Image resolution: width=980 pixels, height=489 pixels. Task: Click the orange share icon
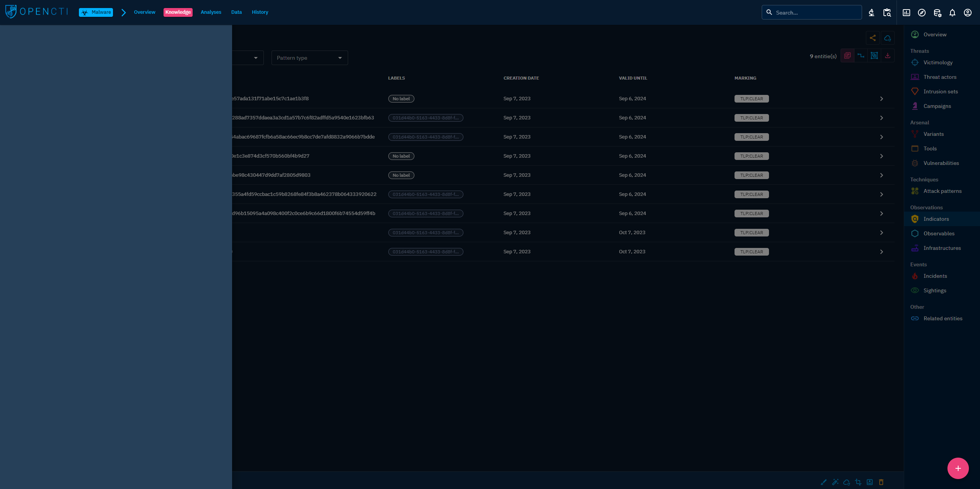click(873, 38)
